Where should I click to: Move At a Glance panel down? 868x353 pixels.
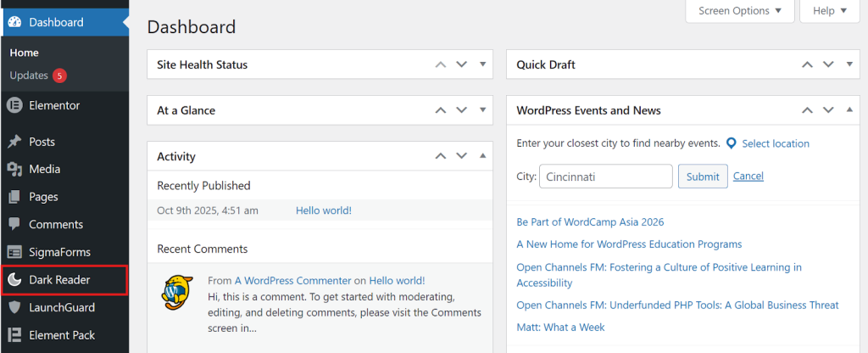(x=462, y=110)
